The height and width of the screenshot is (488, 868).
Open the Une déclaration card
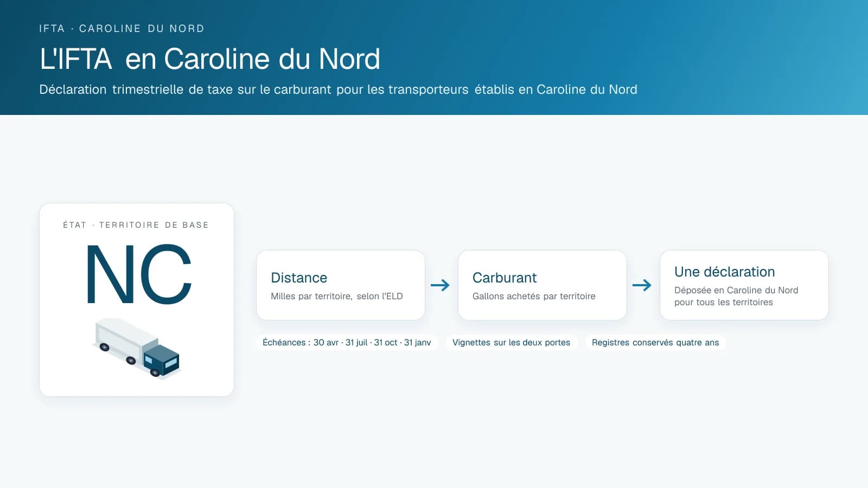point(744,285)
